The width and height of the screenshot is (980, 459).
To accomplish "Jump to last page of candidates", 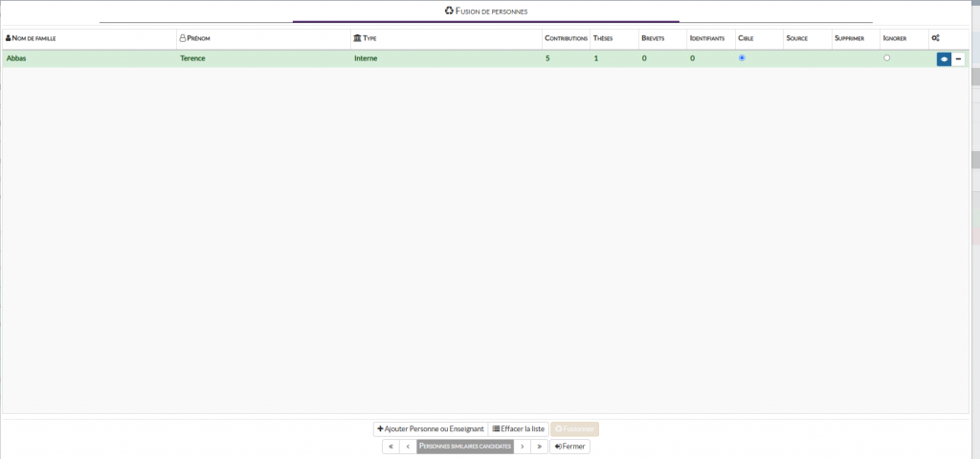I will click(540, 447).
